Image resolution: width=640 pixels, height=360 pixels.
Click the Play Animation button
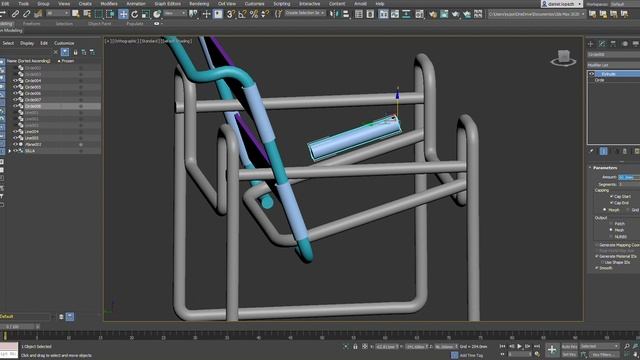pyautogui.click(x=520, y=346)
